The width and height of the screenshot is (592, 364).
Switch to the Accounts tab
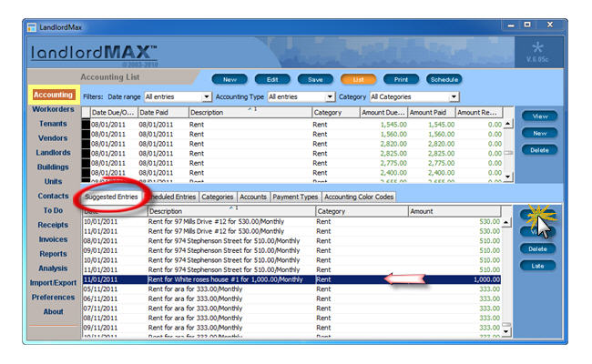click(253, 197)
